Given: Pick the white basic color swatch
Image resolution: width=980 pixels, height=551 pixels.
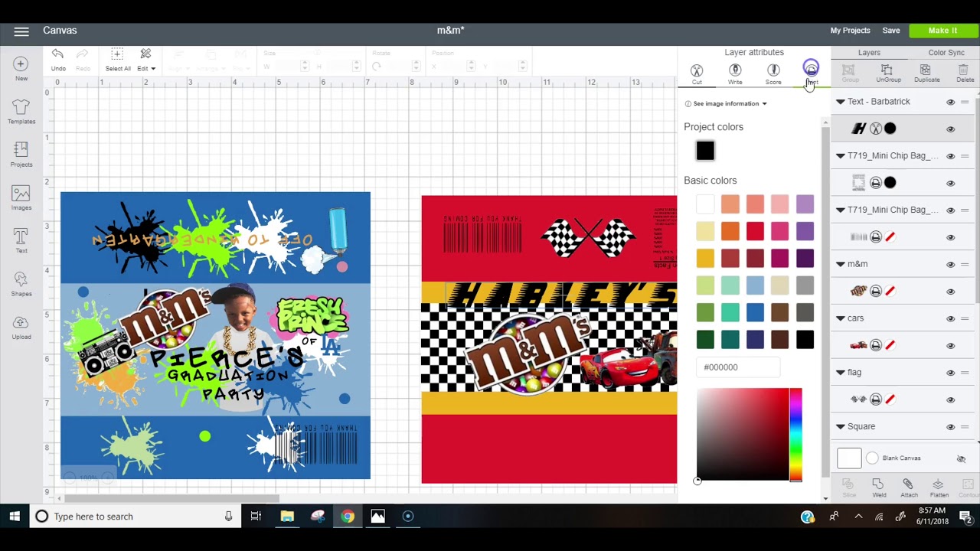Looking at the screenshot, I should click(705, 204).
